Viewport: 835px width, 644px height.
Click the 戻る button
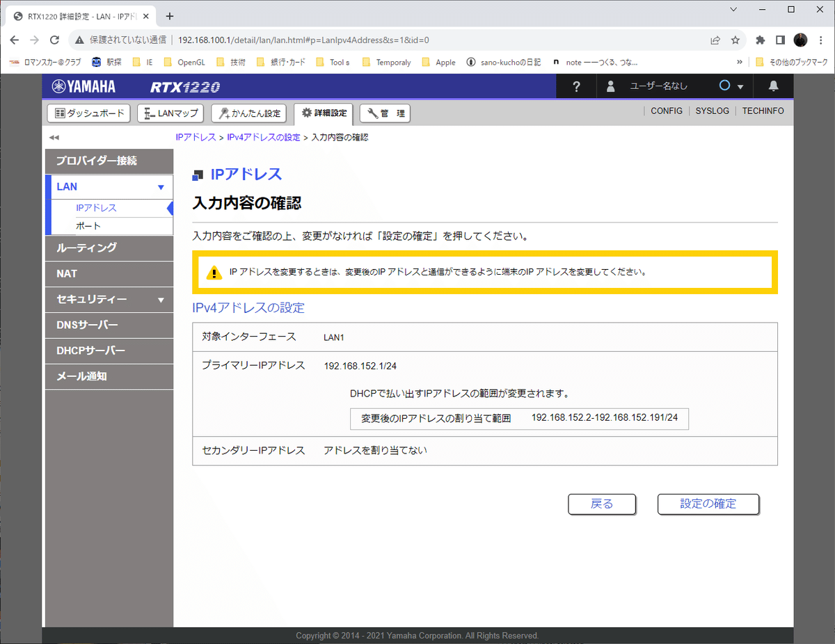point(602,504)
